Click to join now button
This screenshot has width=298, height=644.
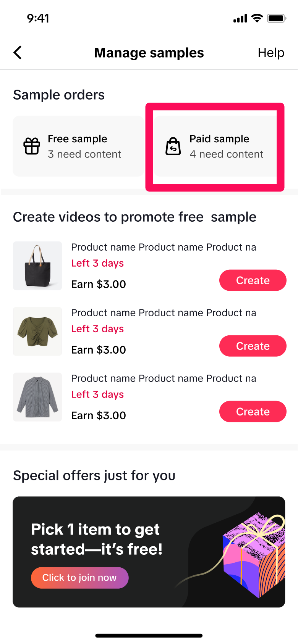coord(79,578)
